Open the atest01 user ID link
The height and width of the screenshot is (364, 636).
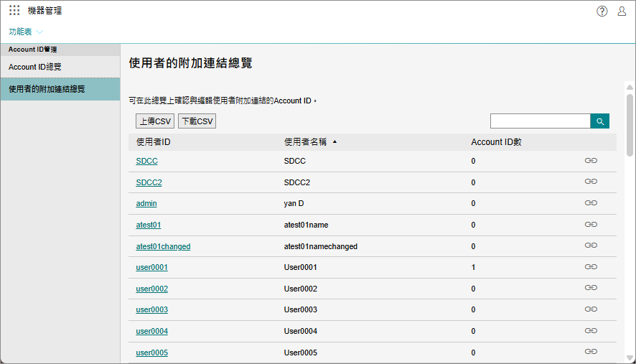(x=148, y=225)
